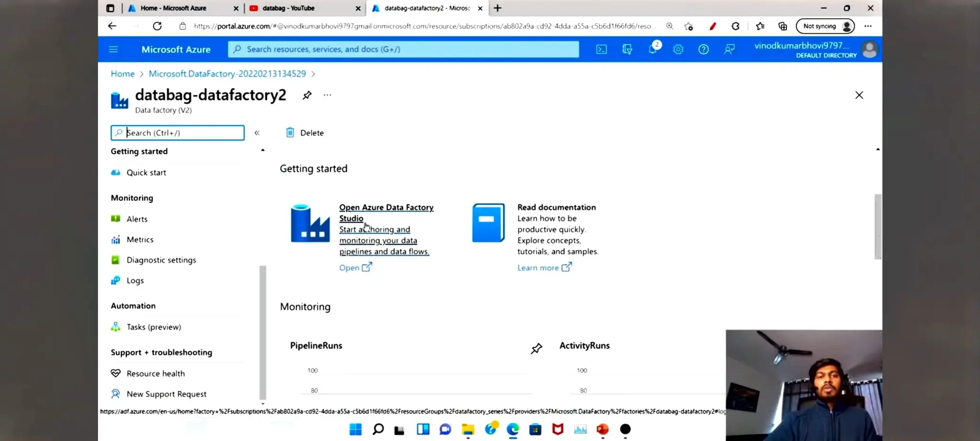Open Windows taskbar Search
The width and height of the screenshot is (980, 441).
[378, 429]
